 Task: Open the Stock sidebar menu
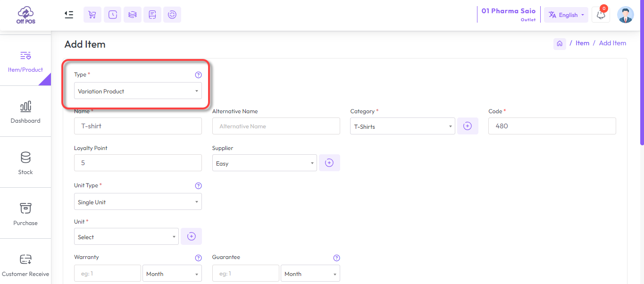(25, 163)
